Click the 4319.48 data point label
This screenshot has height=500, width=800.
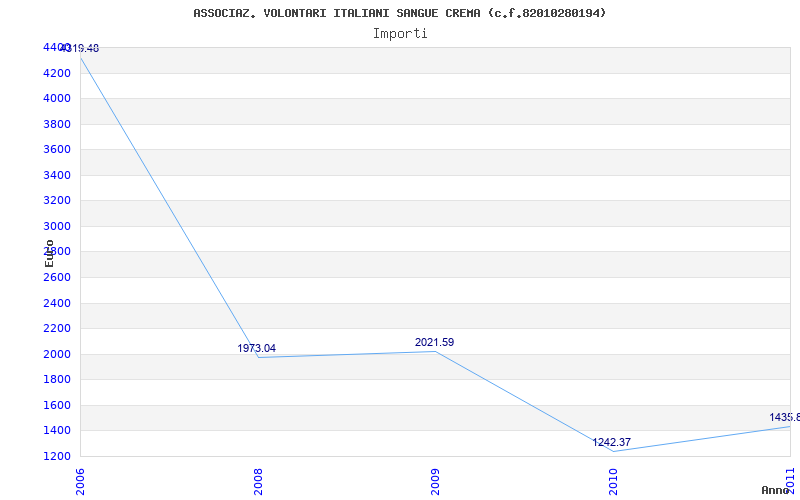80,48
